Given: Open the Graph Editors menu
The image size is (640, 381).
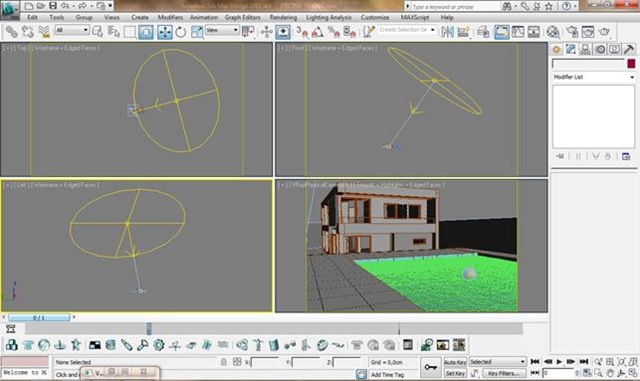Looking at the screenshot, I should pyautogui.click(x=242, y=18).
